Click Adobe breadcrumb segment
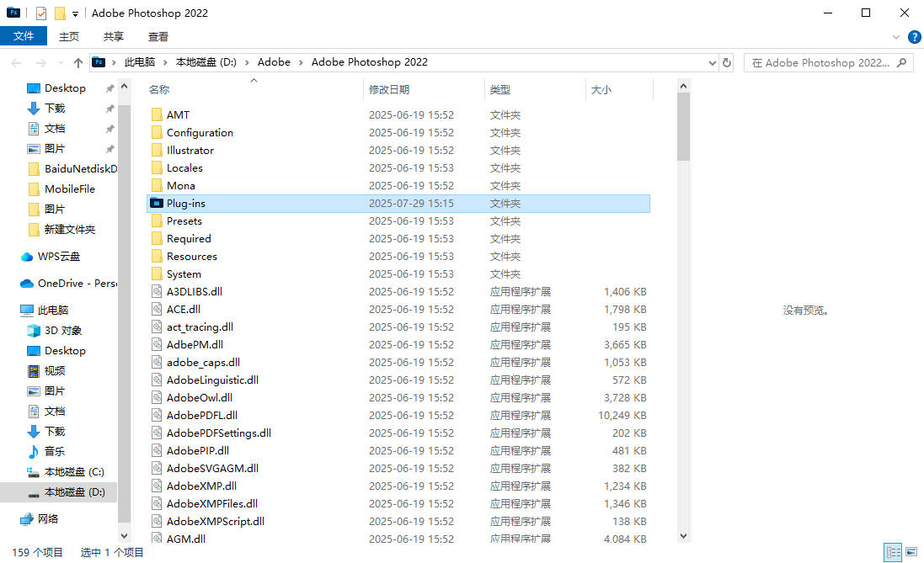 click(274, 62)
